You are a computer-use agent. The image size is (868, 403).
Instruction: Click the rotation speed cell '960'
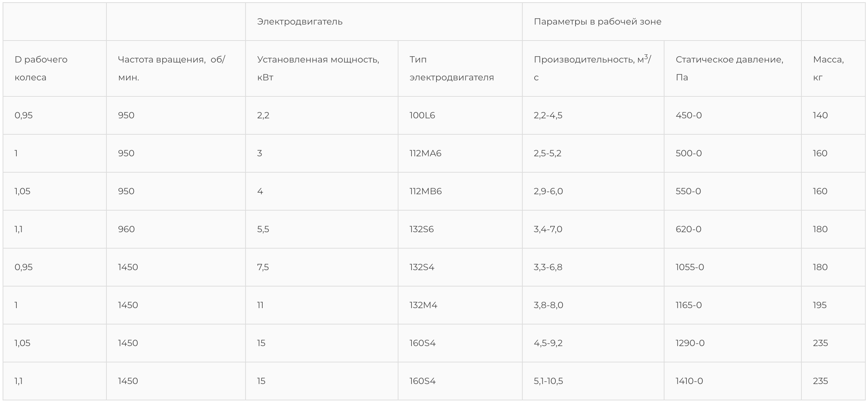tap(126, 229)
